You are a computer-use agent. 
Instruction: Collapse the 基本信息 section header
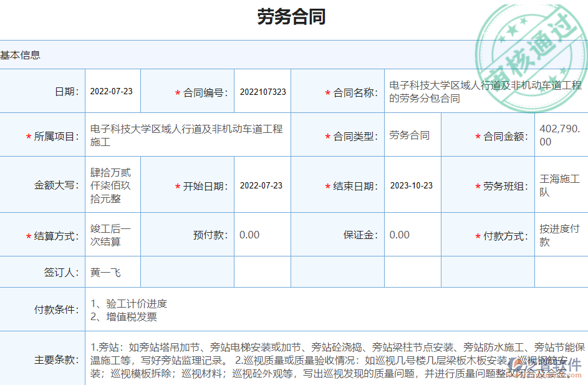coord(21,56)
